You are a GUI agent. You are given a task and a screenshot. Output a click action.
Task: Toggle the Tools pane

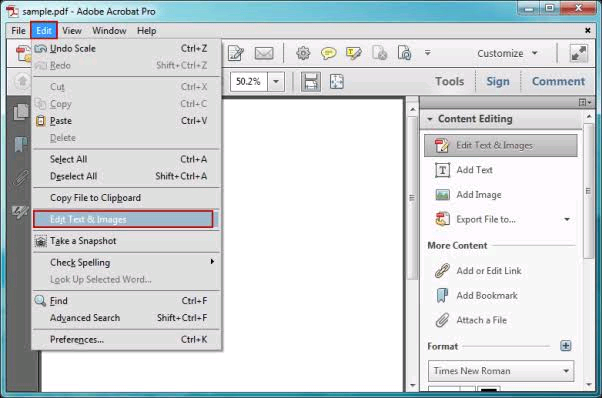click(x=449, y=81)
